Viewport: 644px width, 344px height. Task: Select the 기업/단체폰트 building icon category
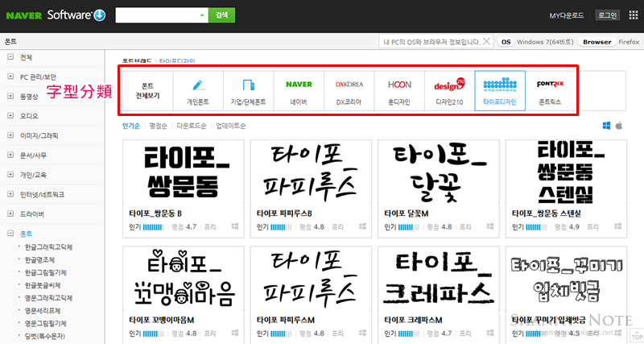coord(249,91)
